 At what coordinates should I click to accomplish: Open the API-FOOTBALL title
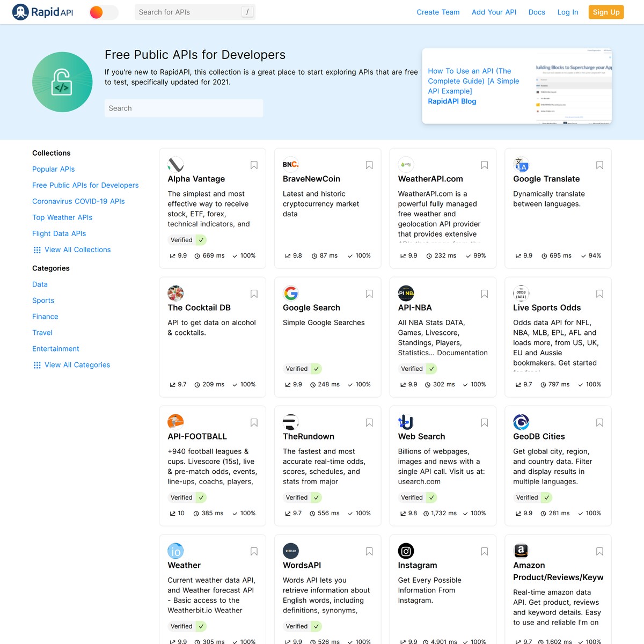tap(197, 436)
